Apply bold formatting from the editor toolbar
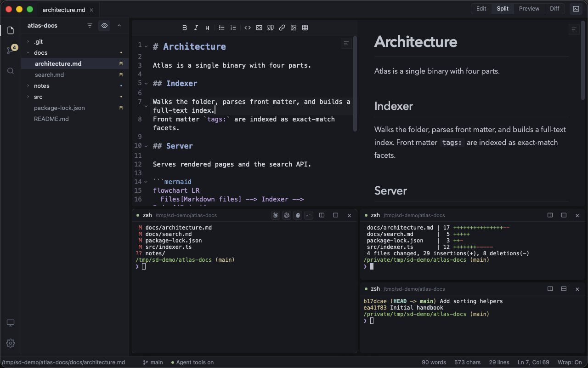 [x=185, y=28]
